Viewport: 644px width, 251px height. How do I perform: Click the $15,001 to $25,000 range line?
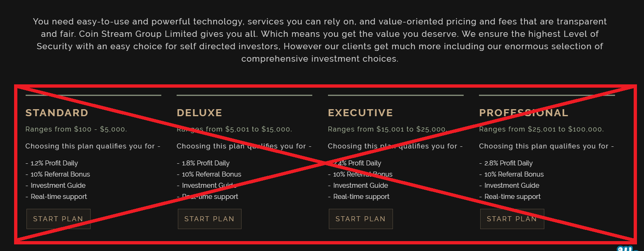click(388, 129)
